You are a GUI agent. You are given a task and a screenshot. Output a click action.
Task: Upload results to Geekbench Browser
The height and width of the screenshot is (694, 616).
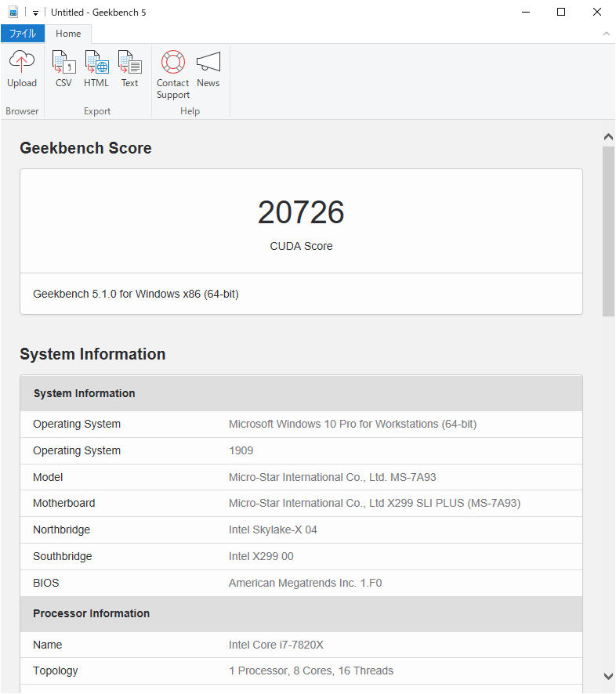coord(22,69)
